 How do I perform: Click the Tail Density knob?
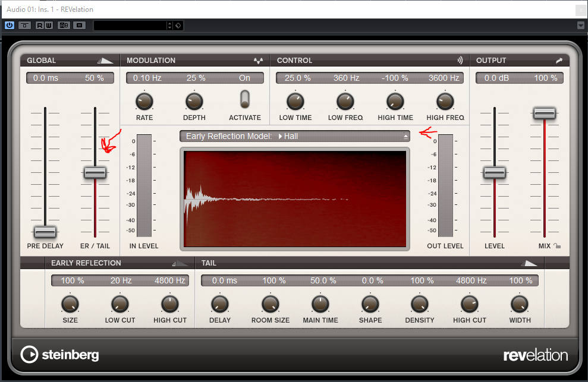pyautogui.click(x=420, y=304)
